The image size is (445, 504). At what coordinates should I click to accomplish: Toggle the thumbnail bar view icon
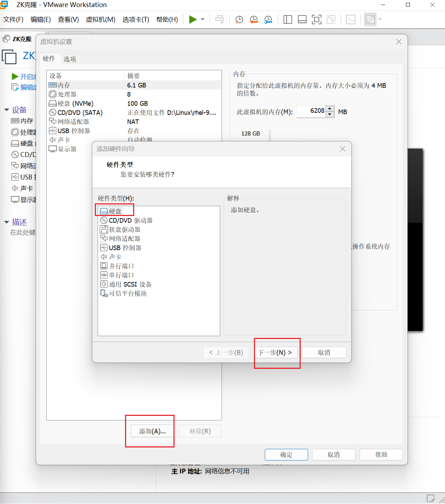coord(302,19)
